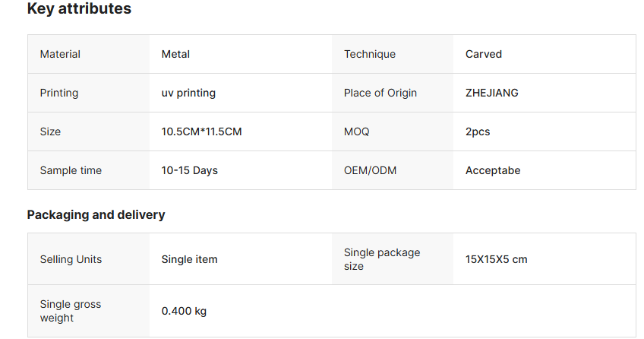This screenshot has width=644, height=339.
Task: Click the 0.400 kg gross weight value
Action: click(x=184, y=311)
